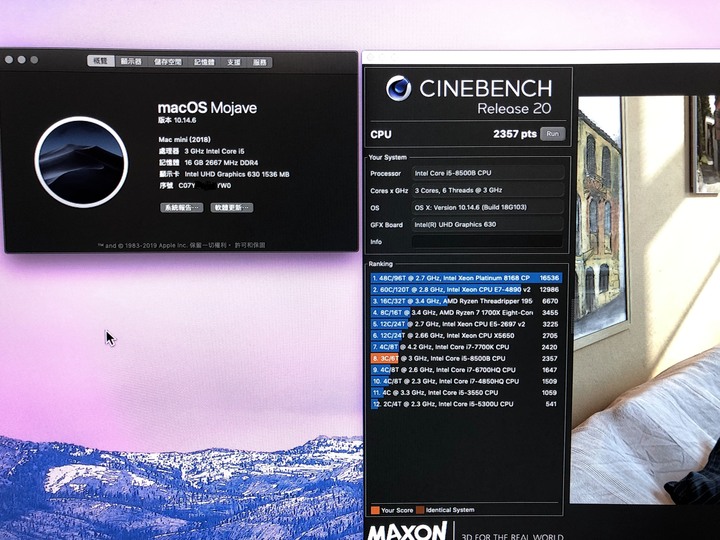Select the 概覽 tab in About This Mac
Screen dimensions: 720x540
coord(101,61)
